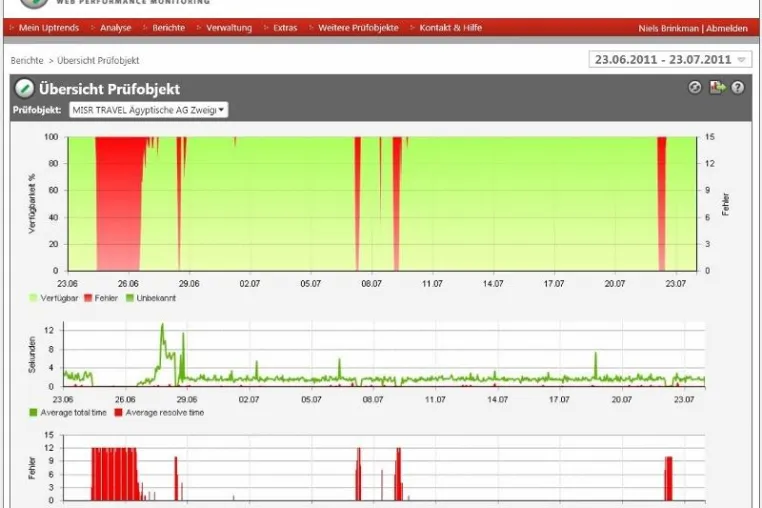Click the 29.06 label under availability chart
The image size is (762, 508).
(189, 283)
